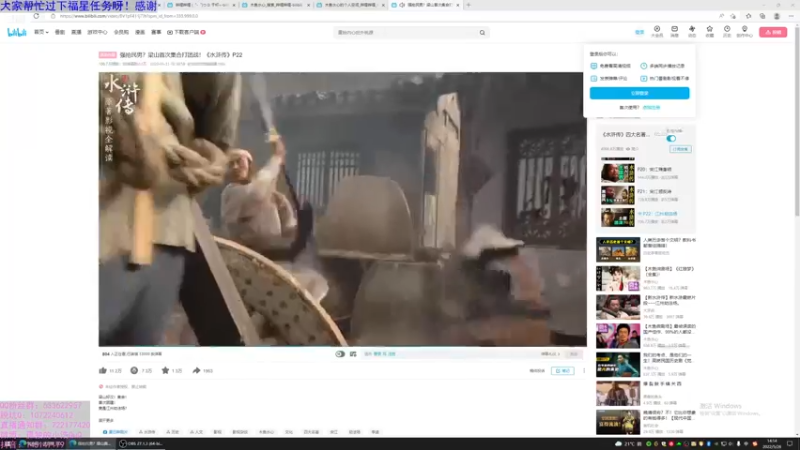
Task: Click the blue login button in the popup
Action: click(x=639, y=93)
